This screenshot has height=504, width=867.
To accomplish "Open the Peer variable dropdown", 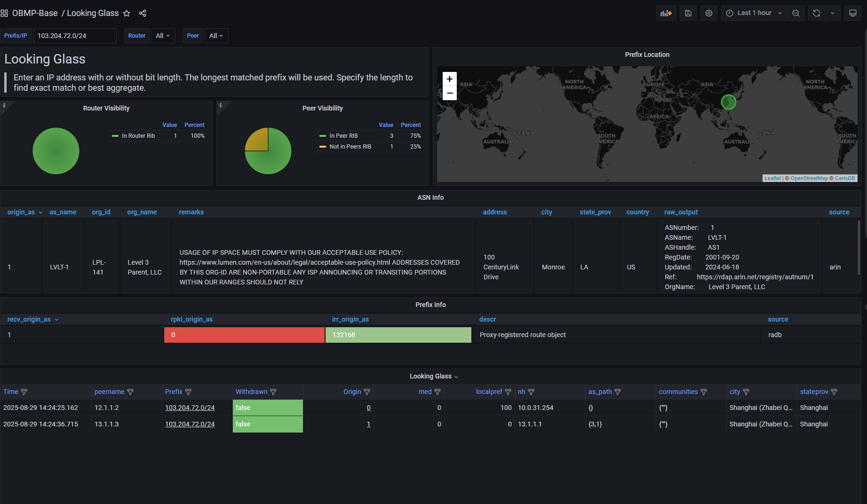I will coord(216,36).
